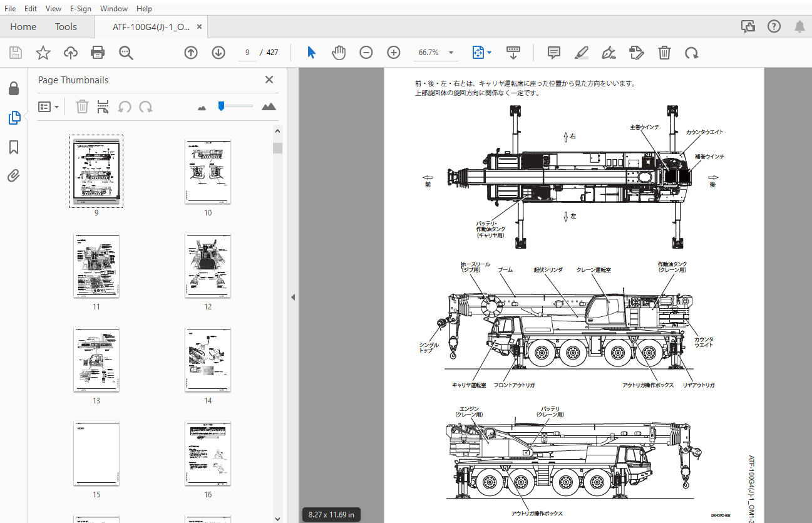Upload file to cloud icon
This screenshot has height=523, width=812.
click(x=71, y=53)
